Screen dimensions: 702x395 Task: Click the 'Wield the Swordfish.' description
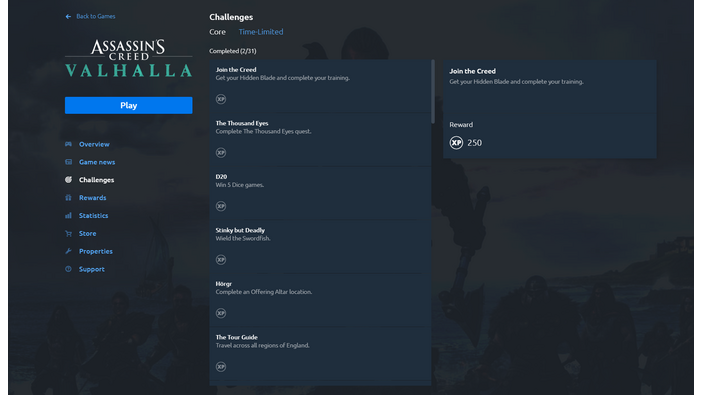pyautogui.click(x=243, y=238)
